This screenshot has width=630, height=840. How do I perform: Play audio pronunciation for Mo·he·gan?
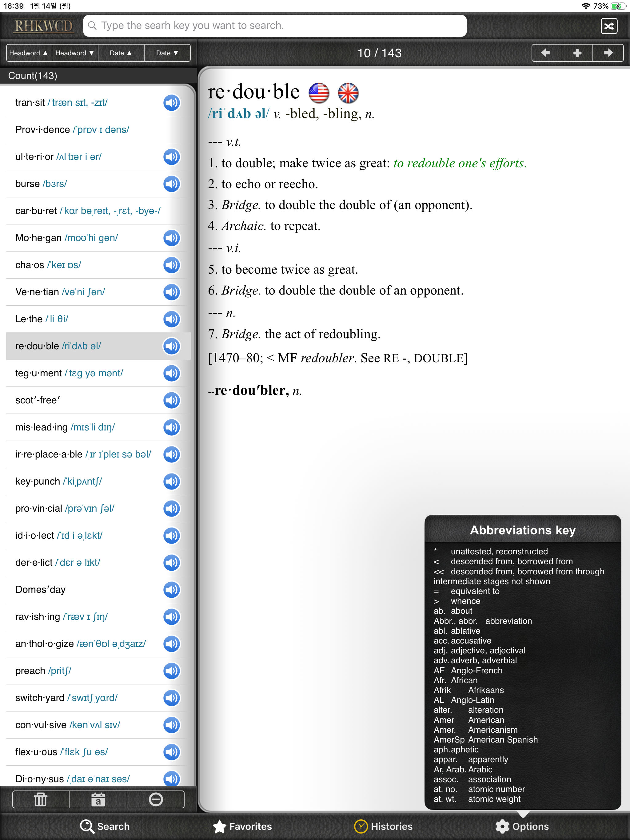pos(171,238)
